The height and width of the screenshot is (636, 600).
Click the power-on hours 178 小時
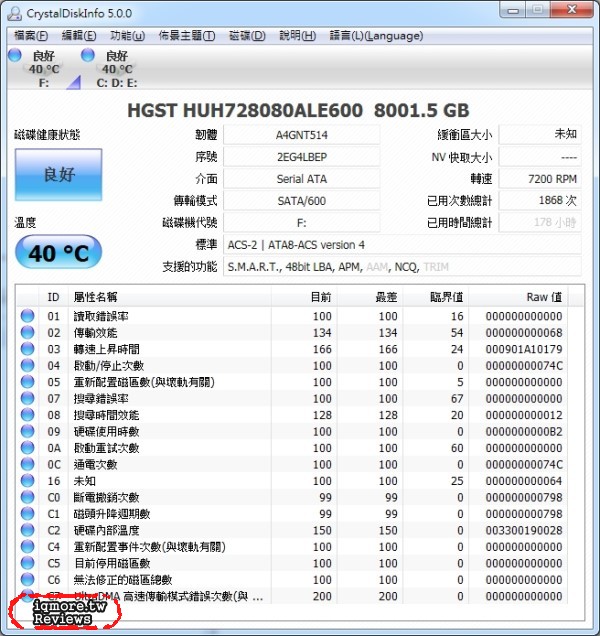(x=540, y=222)
